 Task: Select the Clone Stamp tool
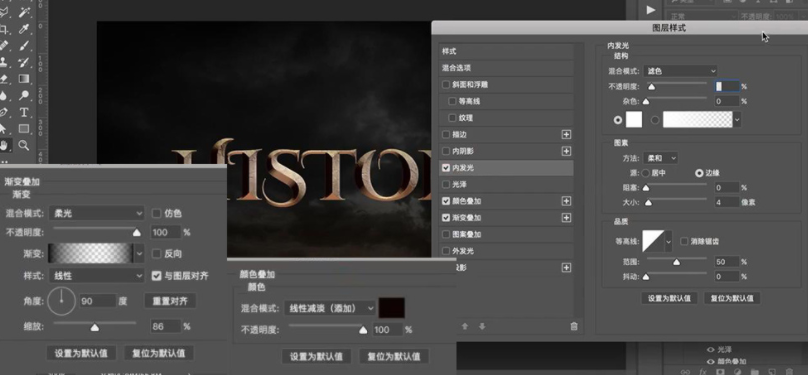click(x=4, y=62)
